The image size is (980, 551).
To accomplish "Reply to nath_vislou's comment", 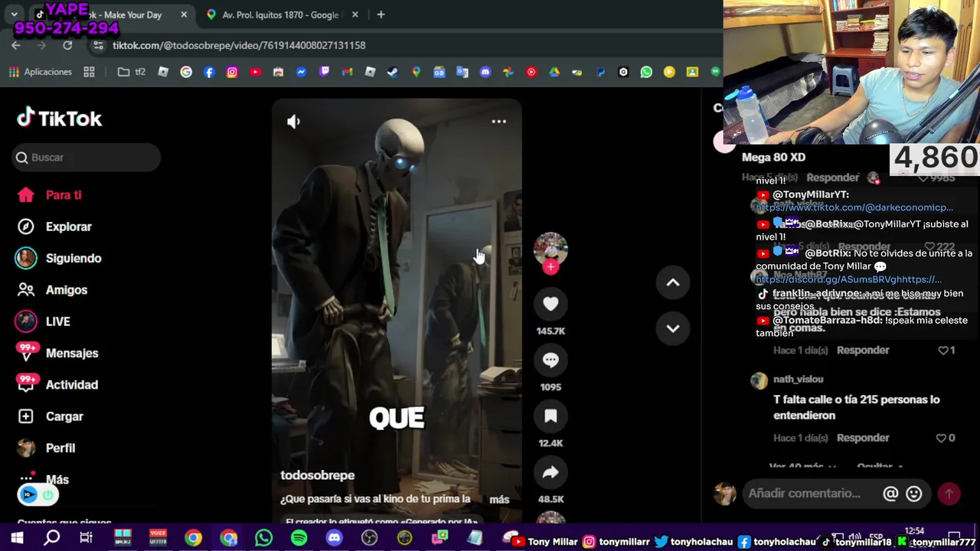I will point(863,438).
